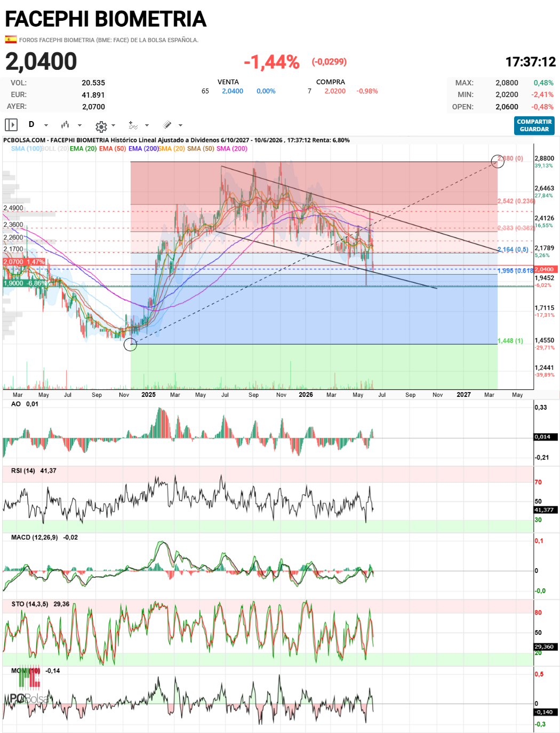Click the MOM (10) -0,14 indicator title
Viewport: 560px width, 733px height.
36,671
